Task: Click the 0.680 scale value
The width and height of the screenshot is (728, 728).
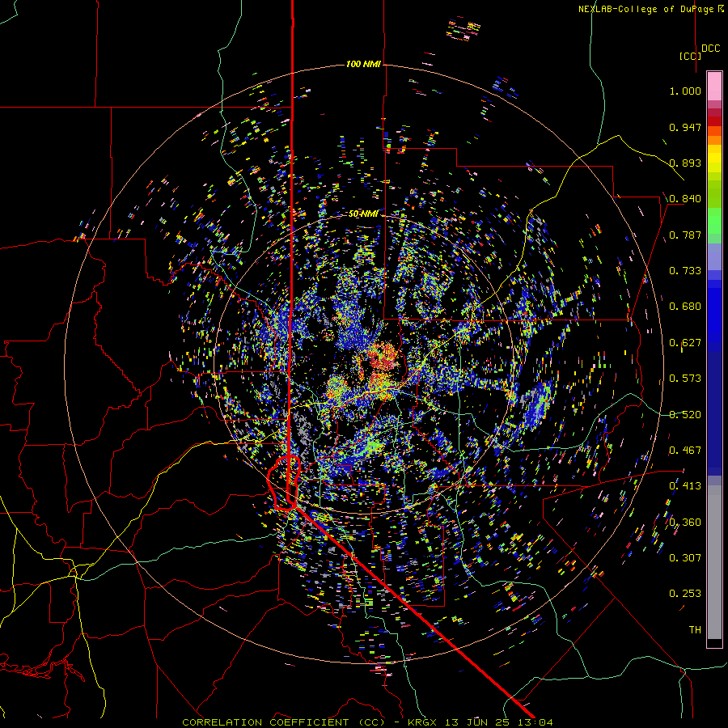Action: pos(685,307)
